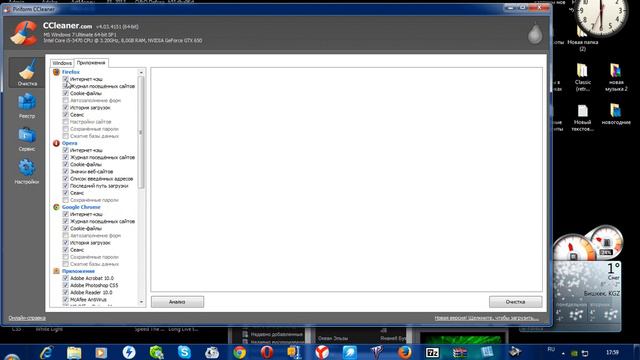
Task: Click the water drop icon in the header
Action: [x=535, y=33]
